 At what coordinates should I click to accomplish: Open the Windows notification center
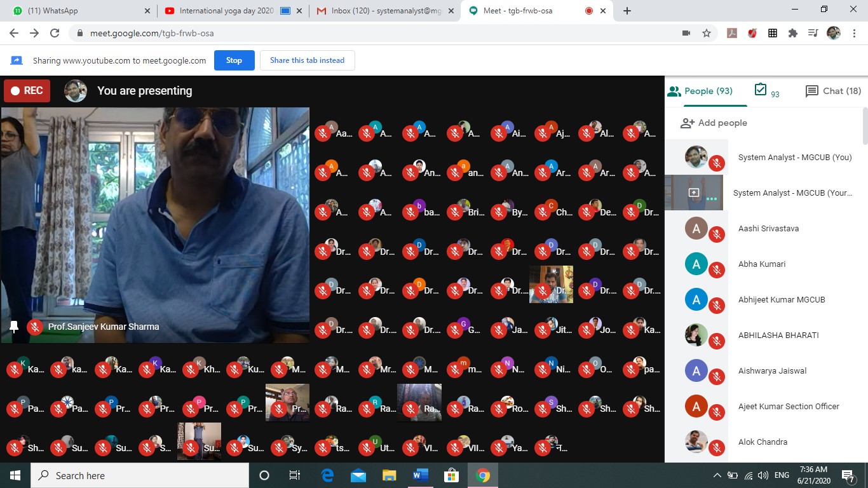[x=848, y=475]
